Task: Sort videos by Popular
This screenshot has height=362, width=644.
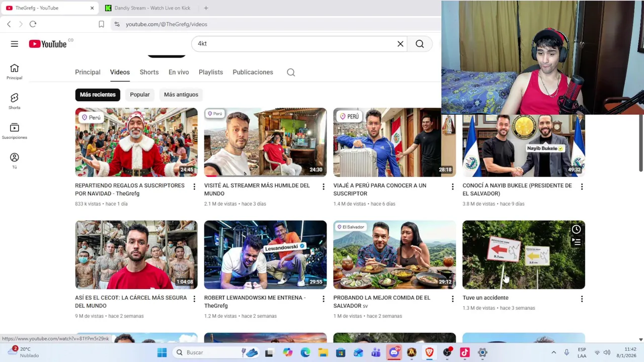Action: (140, 95)
